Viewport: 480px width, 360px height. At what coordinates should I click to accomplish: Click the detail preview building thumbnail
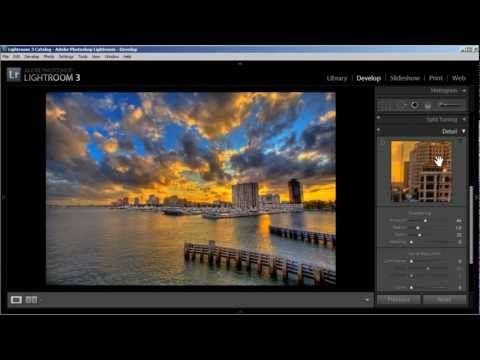click(421, 171)
